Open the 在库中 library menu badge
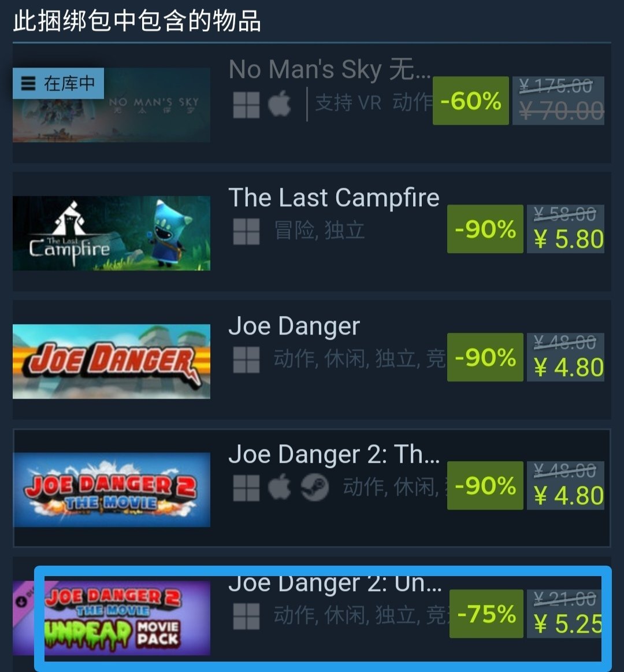Image resolution: width=624 pixels, height=672 pixels. click(58, 83)
